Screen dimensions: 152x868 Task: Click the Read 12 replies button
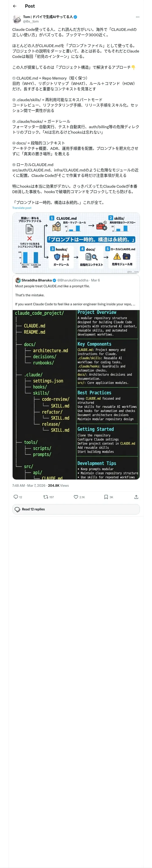coord(76,509)
